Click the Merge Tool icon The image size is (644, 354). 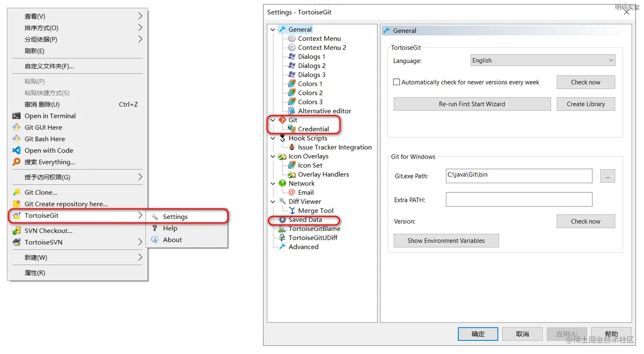click(292, 210)
